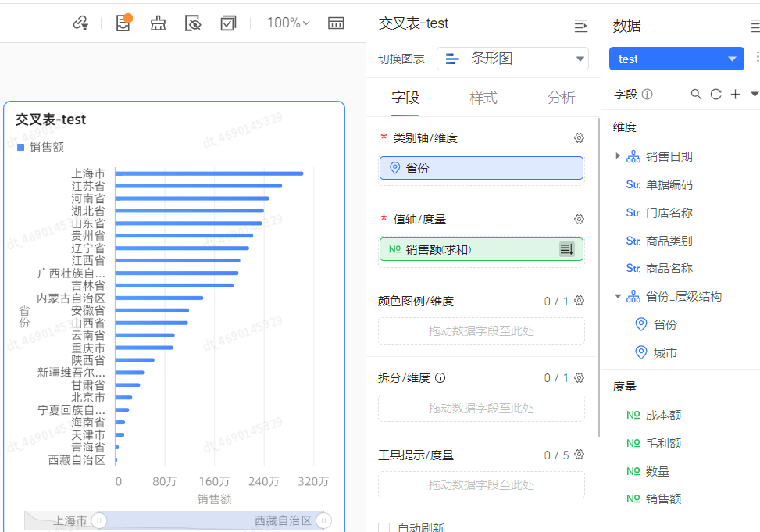Click the sort icon on 销售额(求和)
Screen dimensions: 760x532
point(566,249)
